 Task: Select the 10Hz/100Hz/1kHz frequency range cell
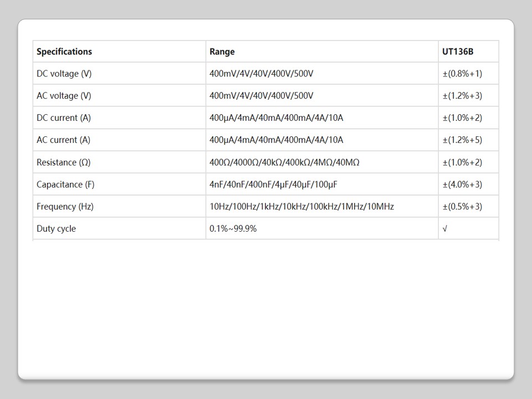(x=301, y=207)
